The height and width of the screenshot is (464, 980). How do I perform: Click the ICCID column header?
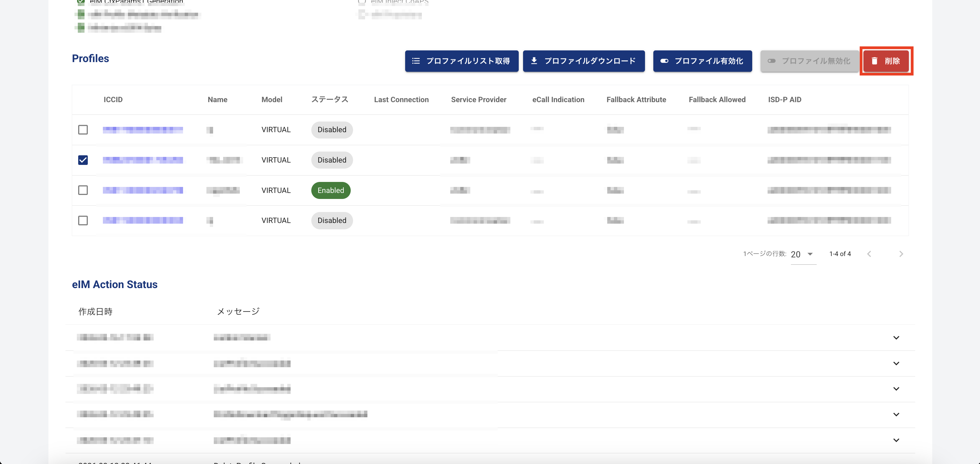(x=113, y=100)
